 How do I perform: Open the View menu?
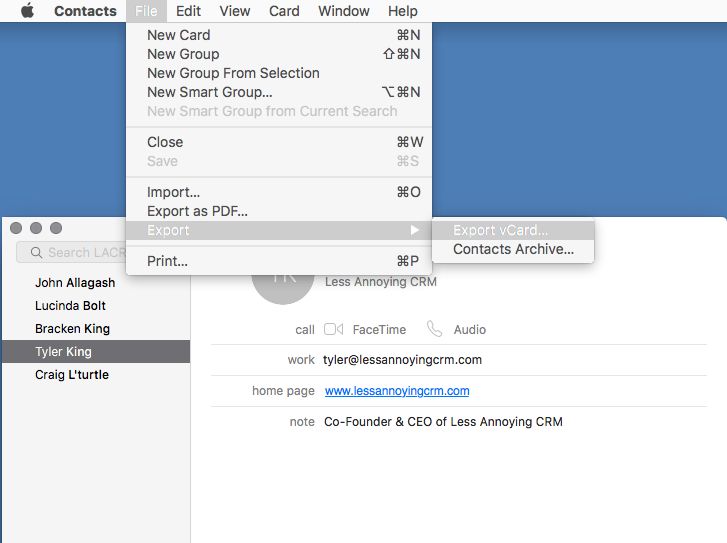[x=235, y=11]
